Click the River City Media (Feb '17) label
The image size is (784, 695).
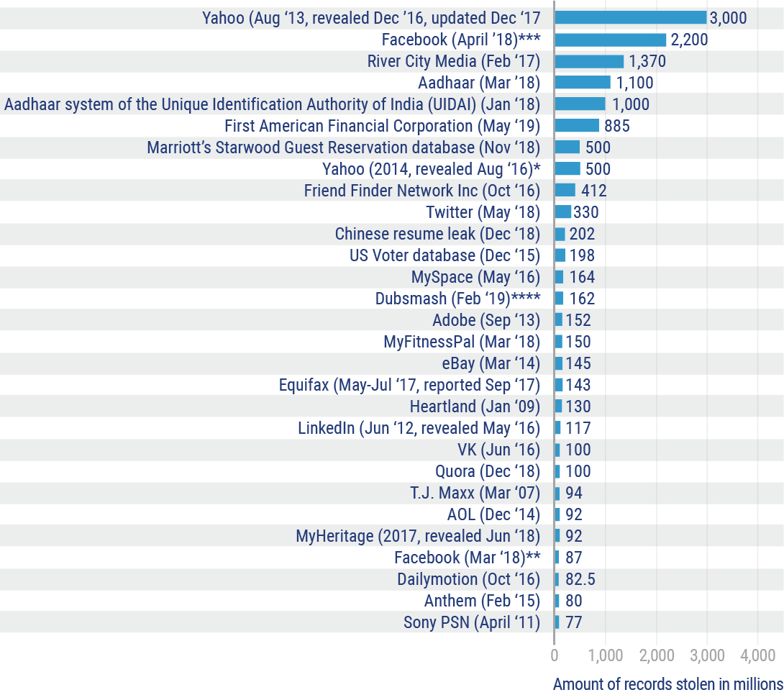tap(454, 61)
